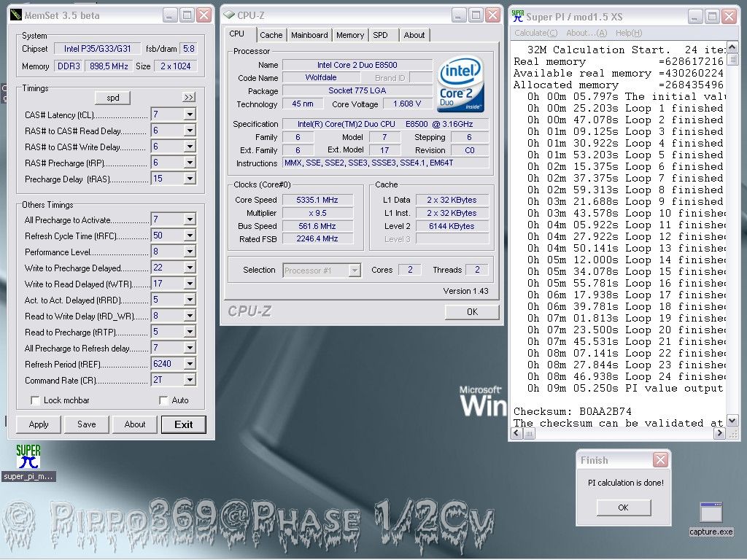Open All Precharge to Refresh delay dropdown
This screenshot has height=560, width=747.
pyautogui.click(x=190, y=348)
